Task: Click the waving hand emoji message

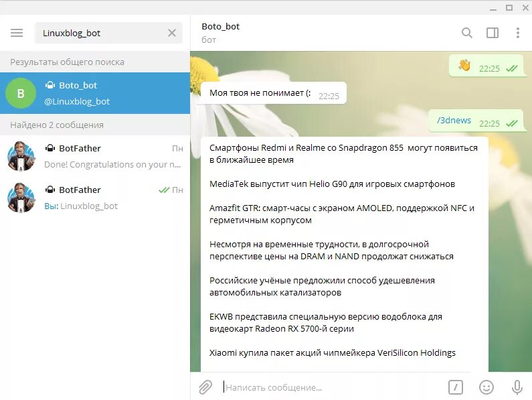Action: tap(486, 66)
